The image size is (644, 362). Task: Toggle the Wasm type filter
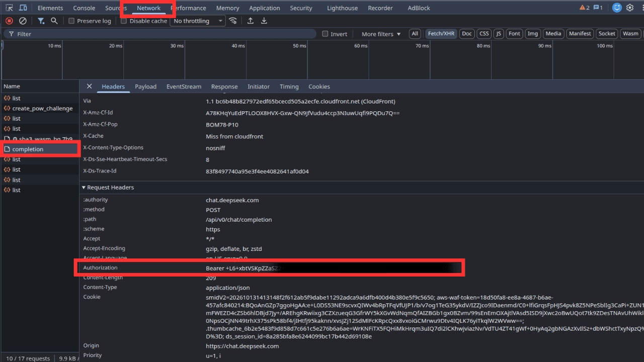[x=630, y=34]
